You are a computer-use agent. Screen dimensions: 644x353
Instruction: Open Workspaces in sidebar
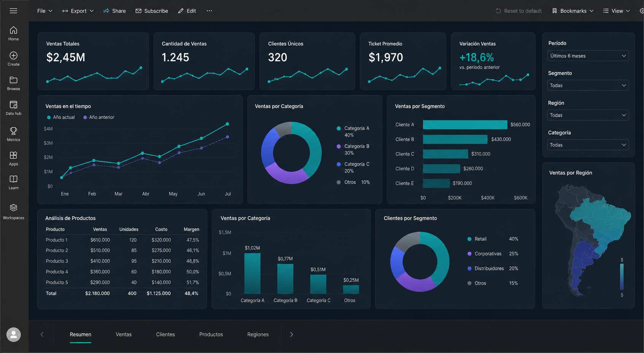point(13,212)
